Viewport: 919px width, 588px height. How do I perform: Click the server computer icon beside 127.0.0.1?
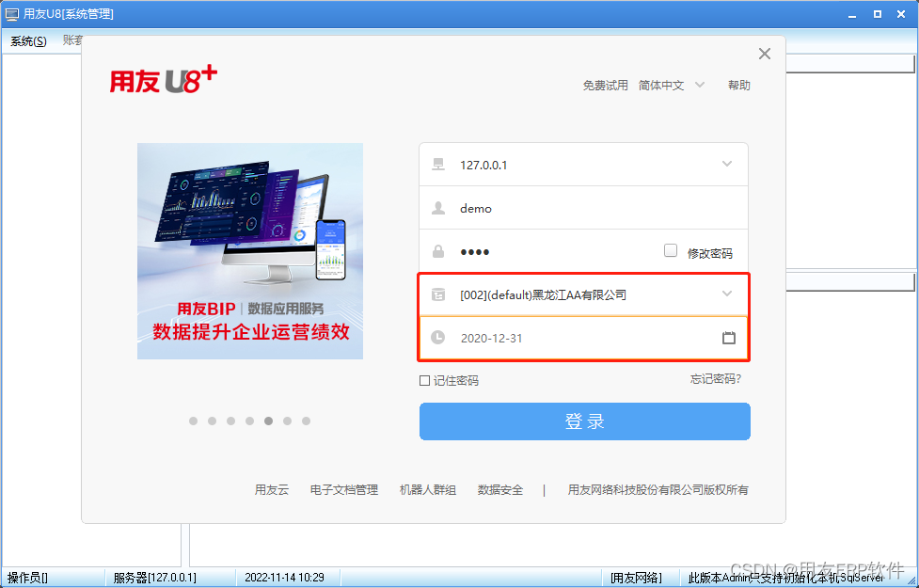coord(437,165)
